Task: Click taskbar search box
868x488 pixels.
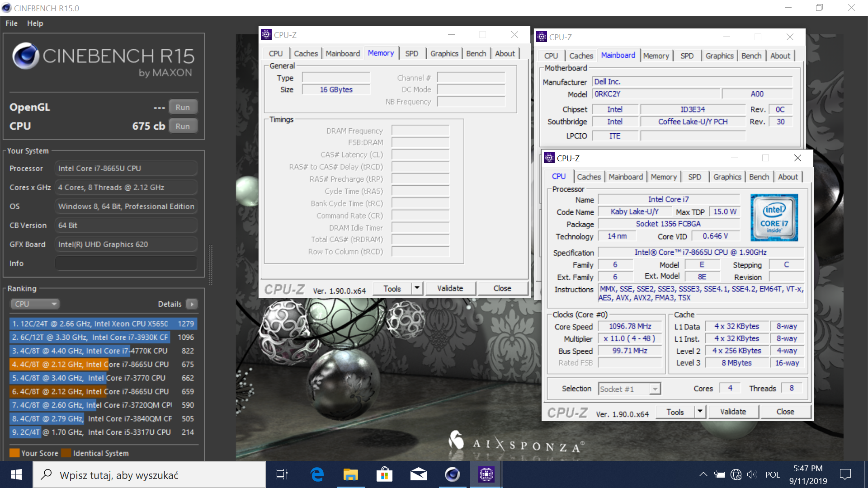Action: pos(149,474)
